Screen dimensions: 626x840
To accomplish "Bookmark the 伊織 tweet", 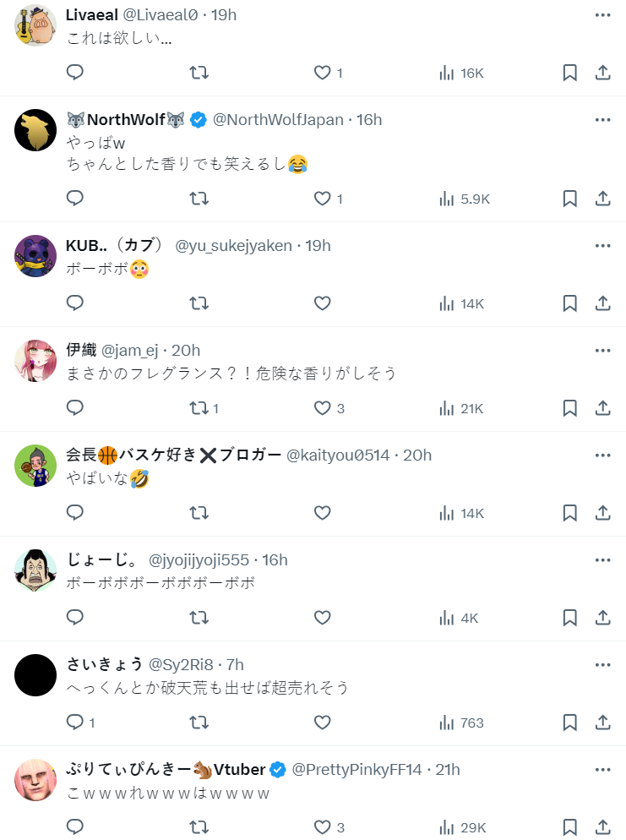I will click(570, 408).
